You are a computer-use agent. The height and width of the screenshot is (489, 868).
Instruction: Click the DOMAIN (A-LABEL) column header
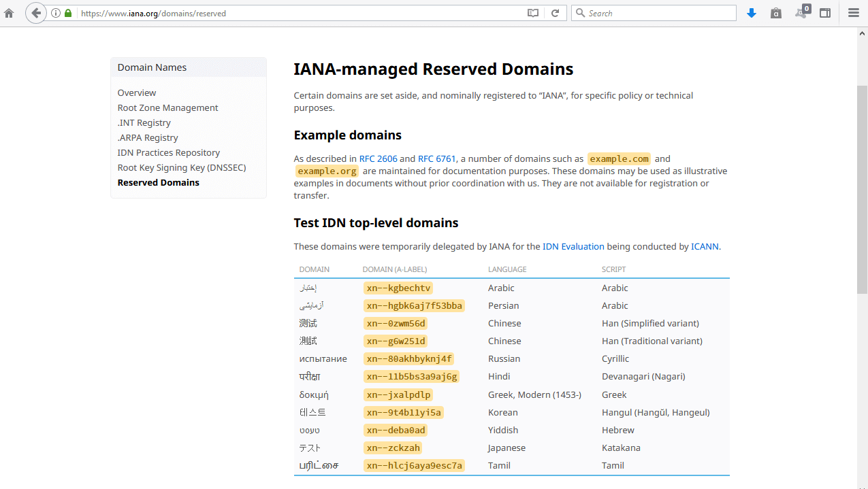[x=395, y=269]
